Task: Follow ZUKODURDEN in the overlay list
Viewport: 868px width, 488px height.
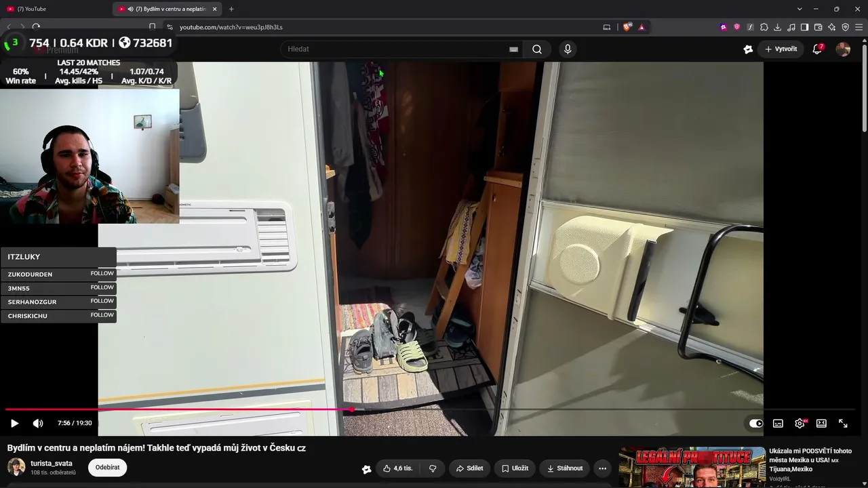Action: [102, 274]
